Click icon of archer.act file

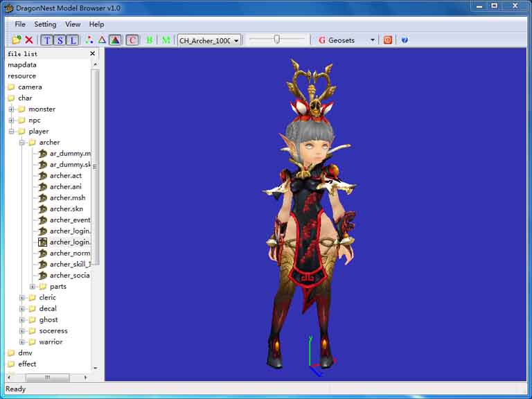(42, 176)
